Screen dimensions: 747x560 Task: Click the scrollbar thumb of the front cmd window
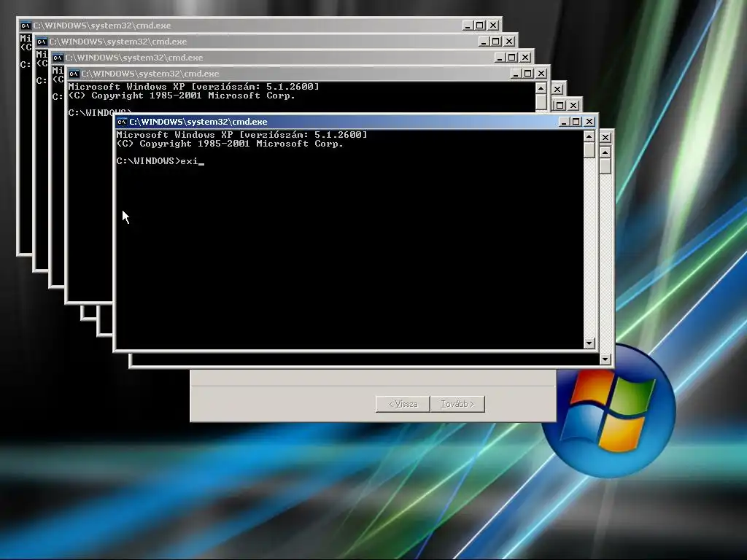(x=589, y=150)
